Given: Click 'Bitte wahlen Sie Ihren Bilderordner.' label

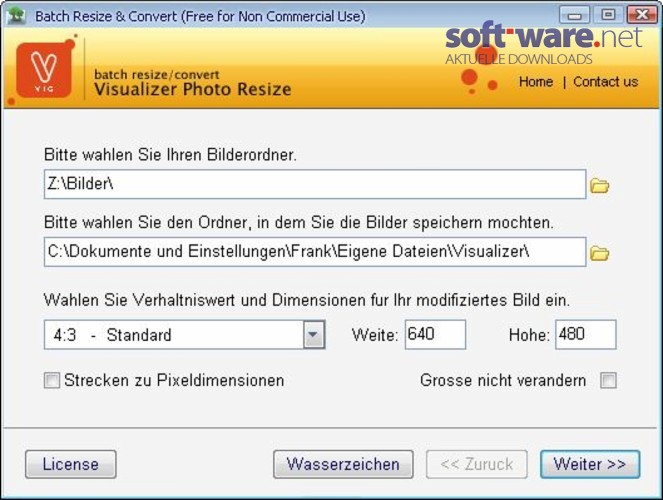Looking at the screenshot, I should (x=170, y=155).
